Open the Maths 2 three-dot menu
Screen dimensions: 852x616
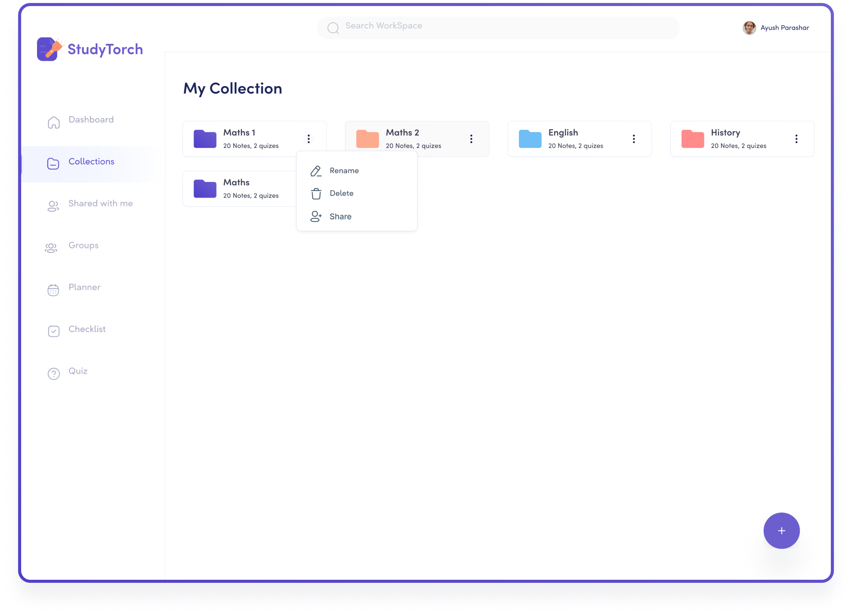pos(471,139)
